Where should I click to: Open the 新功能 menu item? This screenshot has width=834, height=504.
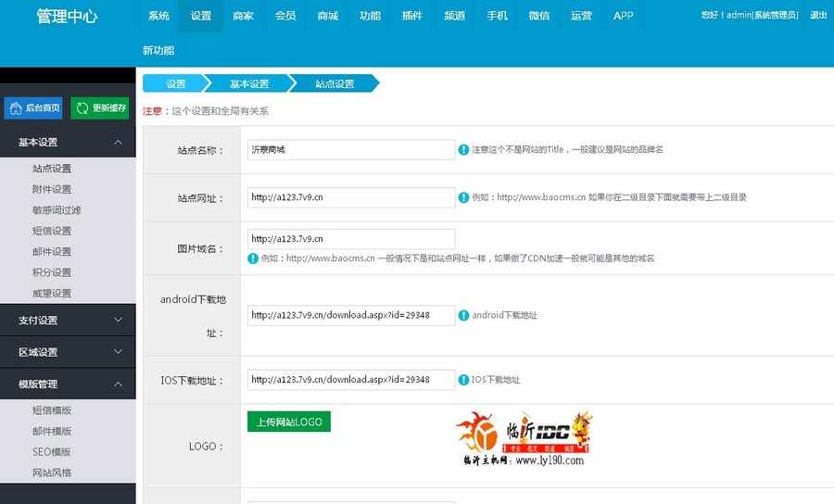pyautogui.click(x=158, y=51)
